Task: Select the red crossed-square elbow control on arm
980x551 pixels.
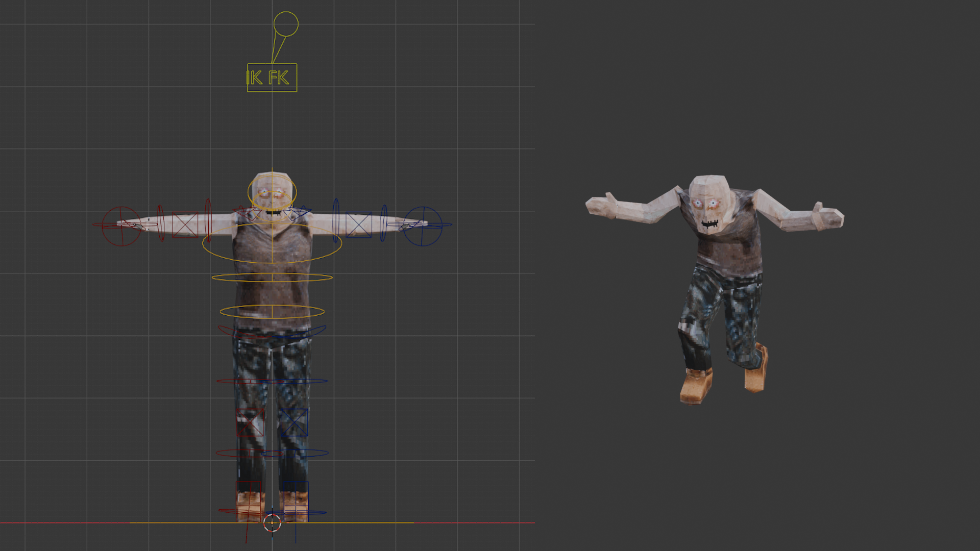Action: click(x=185, y=224)
